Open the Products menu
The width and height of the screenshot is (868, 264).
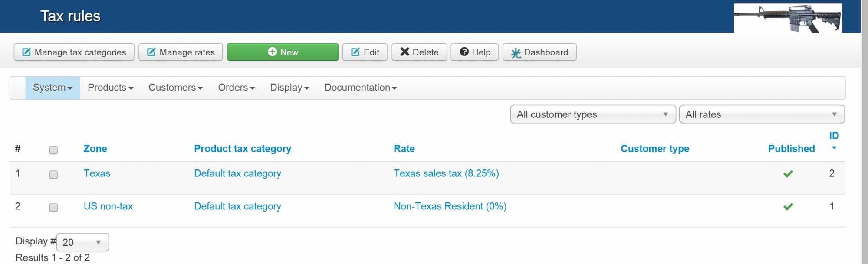click(x=110, y=88)
